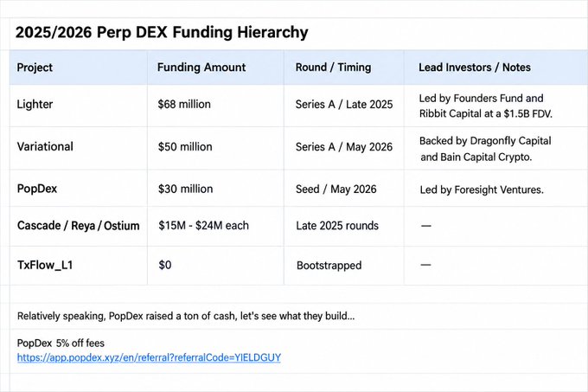Click the 'Relatively speaking, PopDex raised...' comment line
588x392 pixels.
coord(186,316)
